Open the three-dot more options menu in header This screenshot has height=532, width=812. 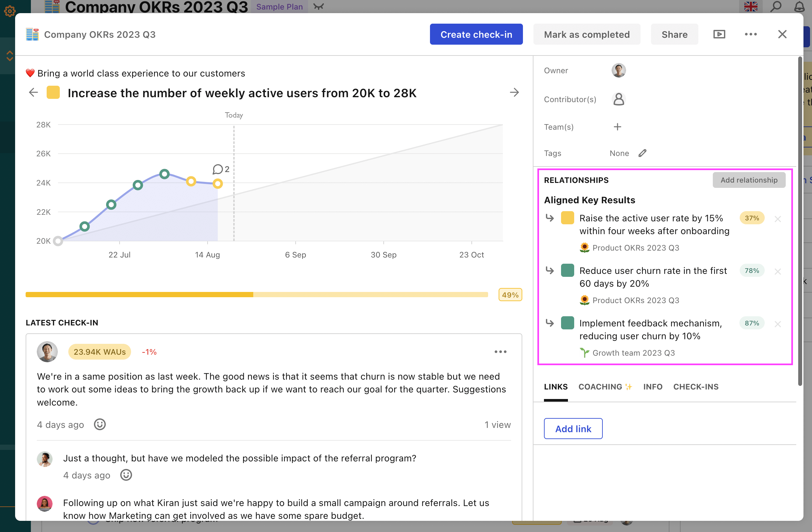pyautogui.click(x=751, y=34)
